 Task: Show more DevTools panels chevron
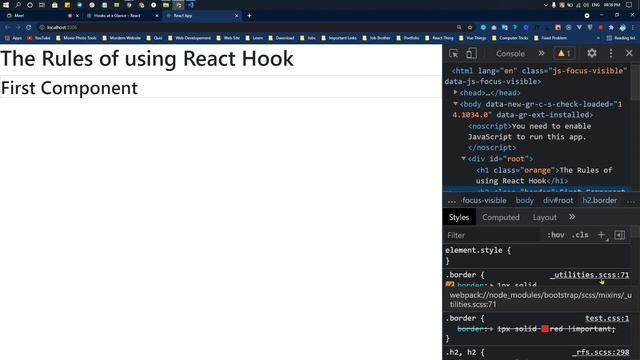(x=541, y=53)
